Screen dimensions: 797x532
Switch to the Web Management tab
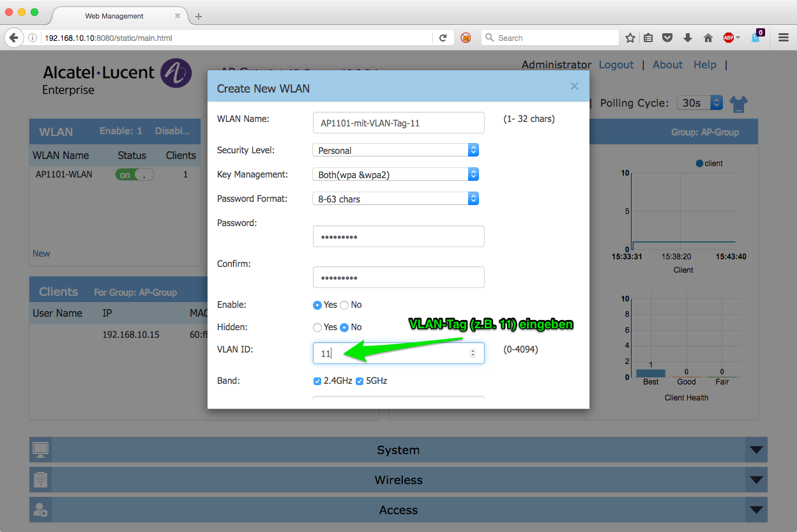[115, 16]
